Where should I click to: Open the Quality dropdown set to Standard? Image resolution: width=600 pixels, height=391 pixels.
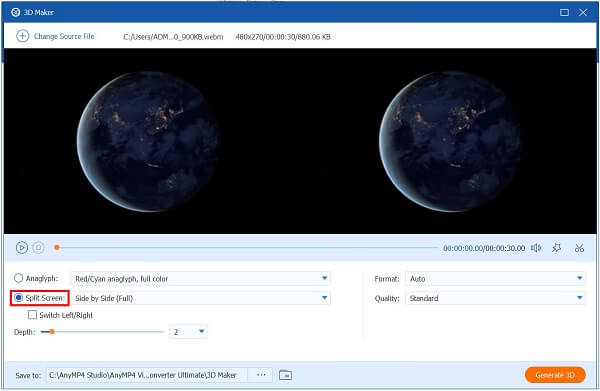[x=496, y=298]
